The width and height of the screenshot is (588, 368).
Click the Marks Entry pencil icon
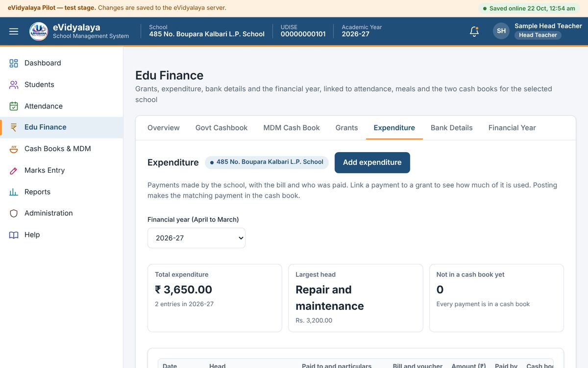pos(14,170)
